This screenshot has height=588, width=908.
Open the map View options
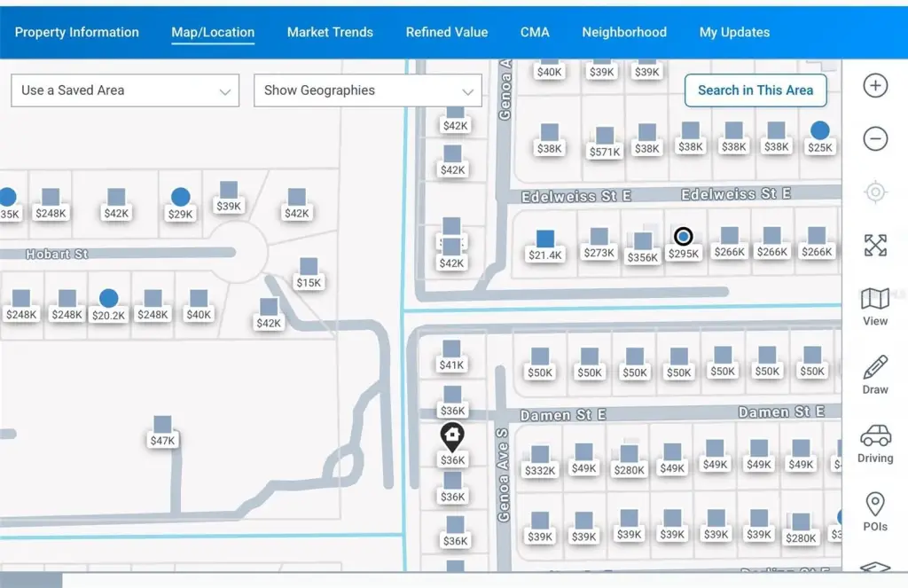point(875,306)
